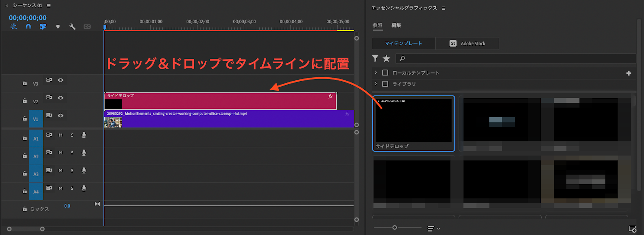Lock the V3 track

point(25,83)
